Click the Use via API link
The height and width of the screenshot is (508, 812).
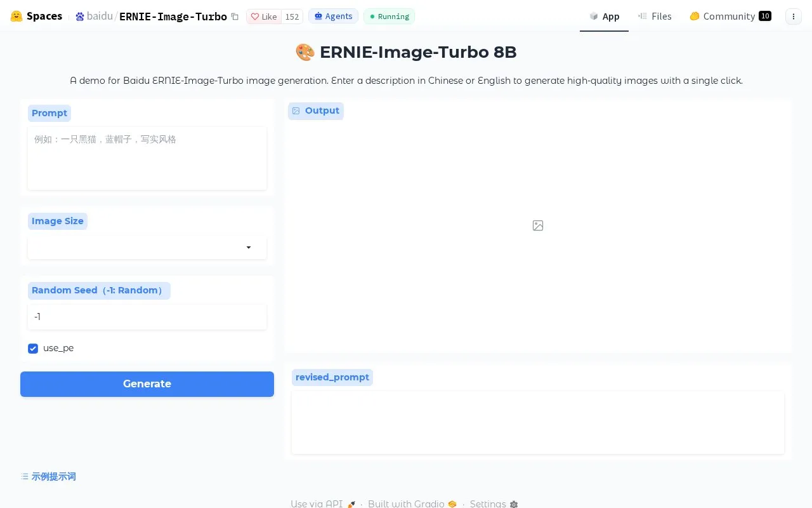[323, 504]
